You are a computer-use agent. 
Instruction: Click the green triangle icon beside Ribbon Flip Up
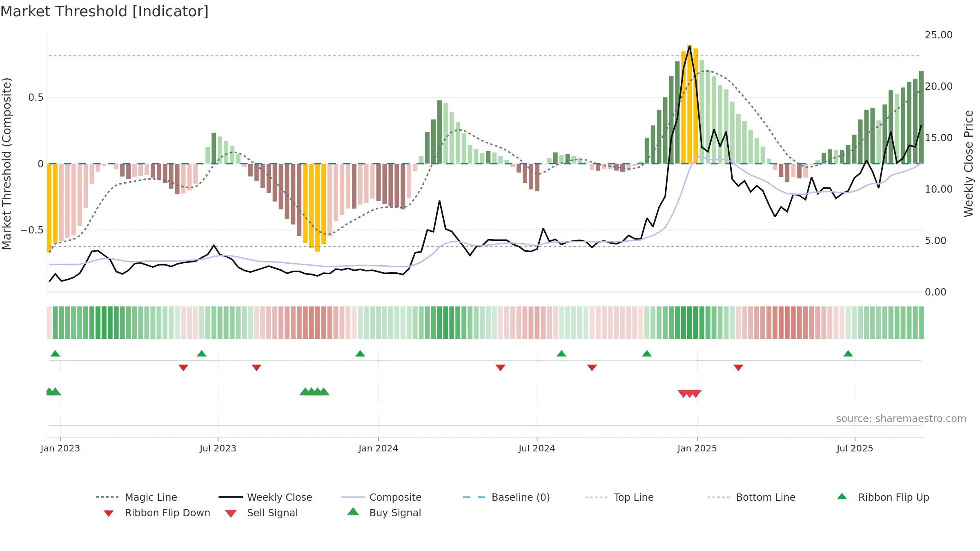point(842,496)
